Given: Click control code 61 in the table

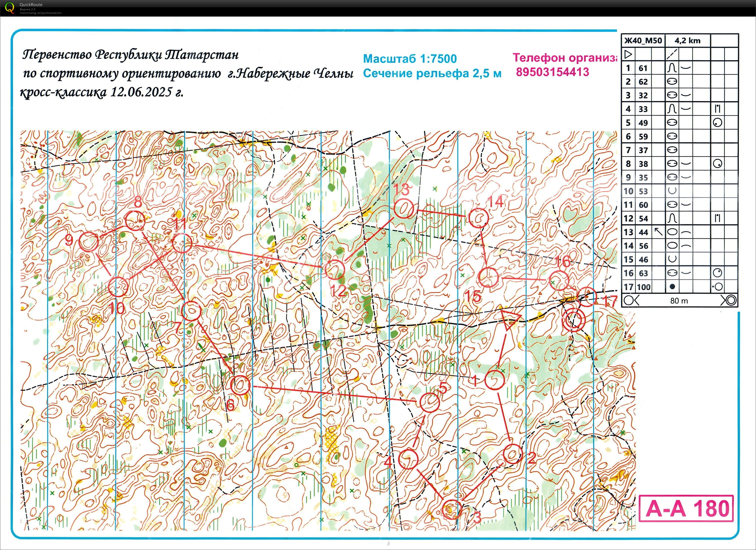Looking at the screenshot, I should (x=643, y=68).
